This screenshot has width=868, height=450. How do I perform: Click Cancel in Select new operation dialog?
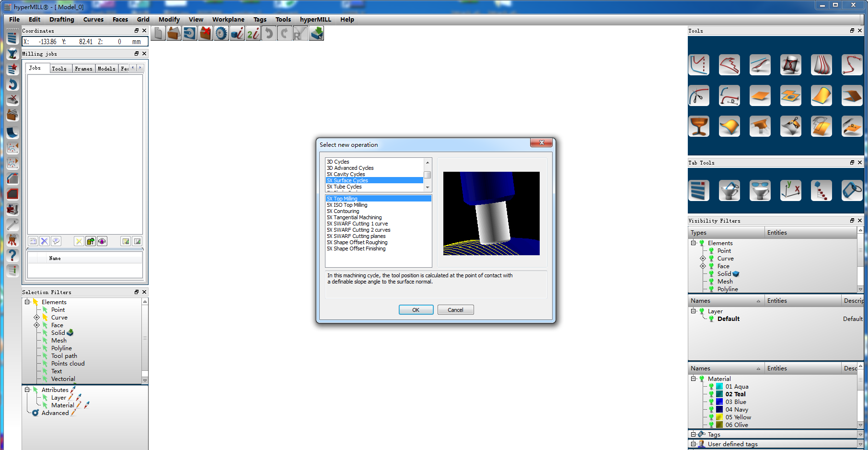455,310
